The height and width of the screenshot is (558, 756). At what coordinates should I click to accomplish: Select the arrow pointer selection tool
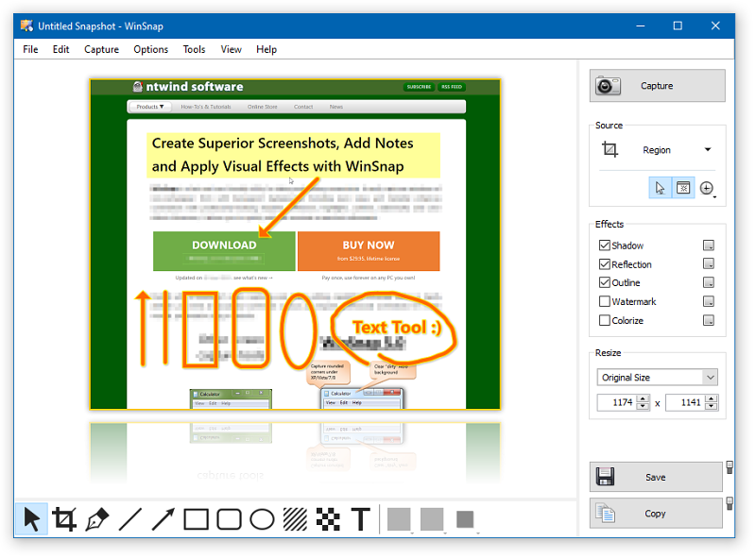[32, 519]
